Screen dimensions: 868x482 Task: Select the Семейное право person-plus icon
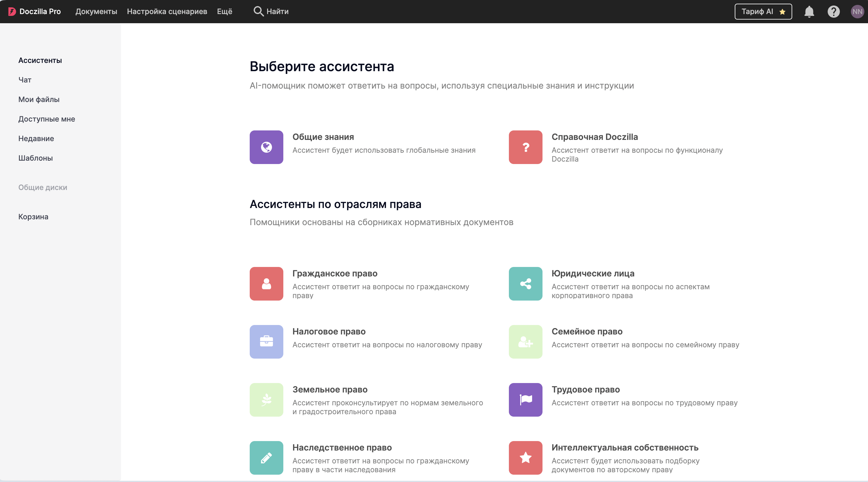525,341
